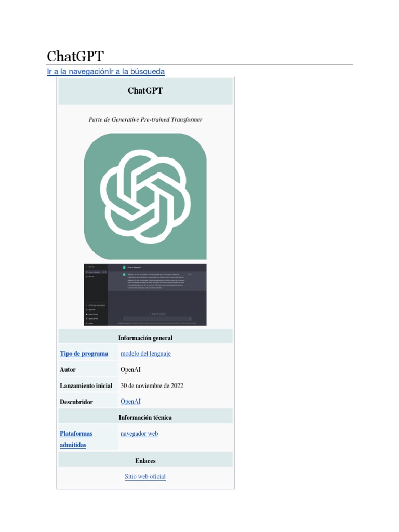
Task: Select the date '30 de noviembre de 2022'
Action: point(152,386)
